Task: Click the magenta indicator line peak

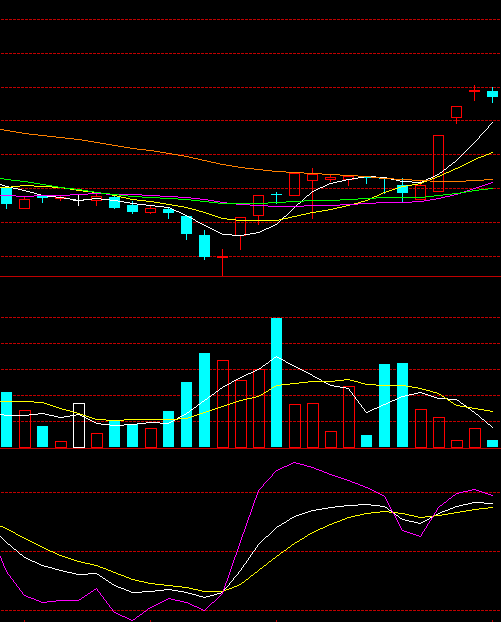Action: (x=294, y=463)
